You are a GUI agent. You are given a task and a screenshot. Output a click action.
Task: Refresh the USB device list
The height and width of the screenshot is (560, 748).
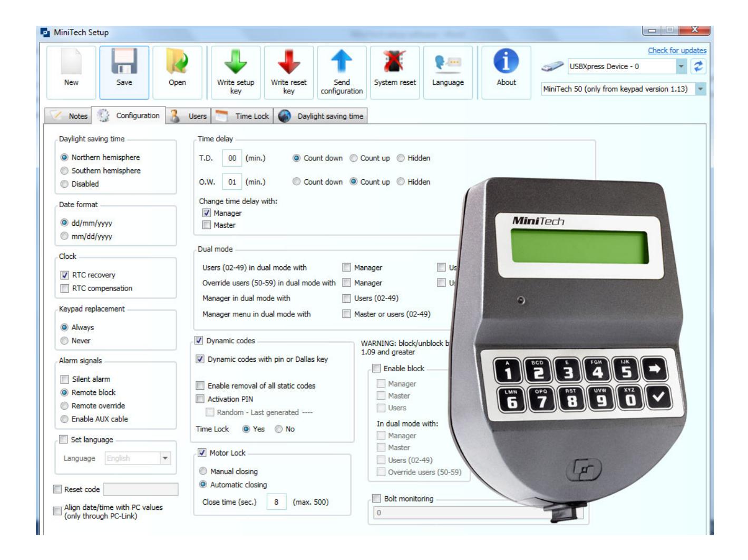click(x=699, y=66)
